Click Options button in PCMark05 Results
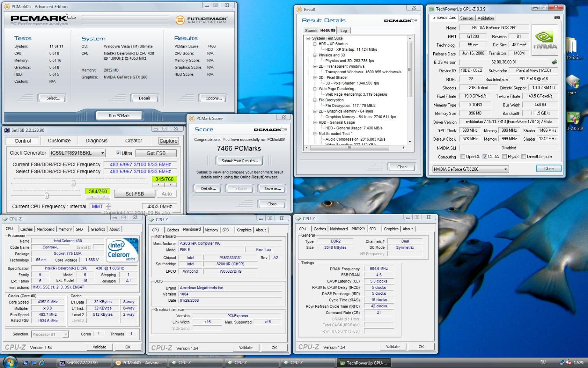Viewport: 588px width, 368px height. click(213, 98)
